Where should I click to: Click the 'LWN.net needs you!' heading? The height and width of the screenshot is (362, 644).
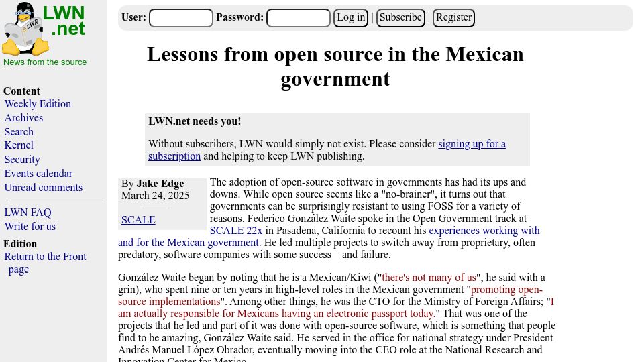[x=195, y=121]
